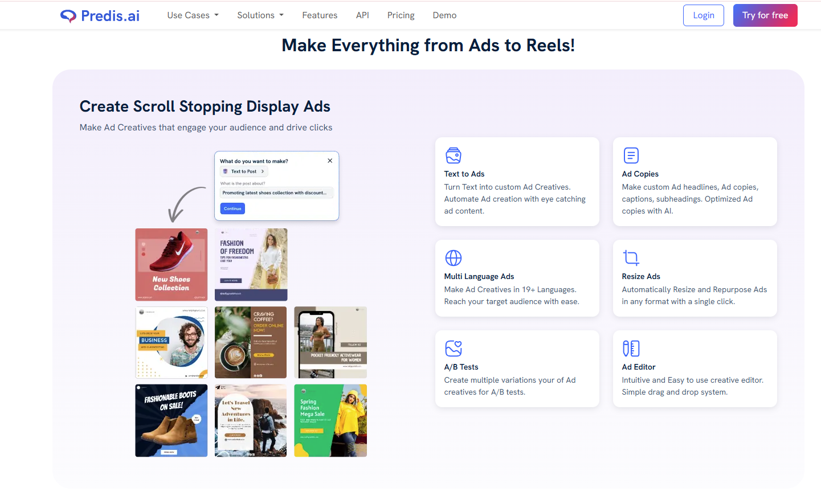The width and height of the screenshot is (821, 504).
Task: Open the A/B Tests heart icon
Action: [454, 349]
